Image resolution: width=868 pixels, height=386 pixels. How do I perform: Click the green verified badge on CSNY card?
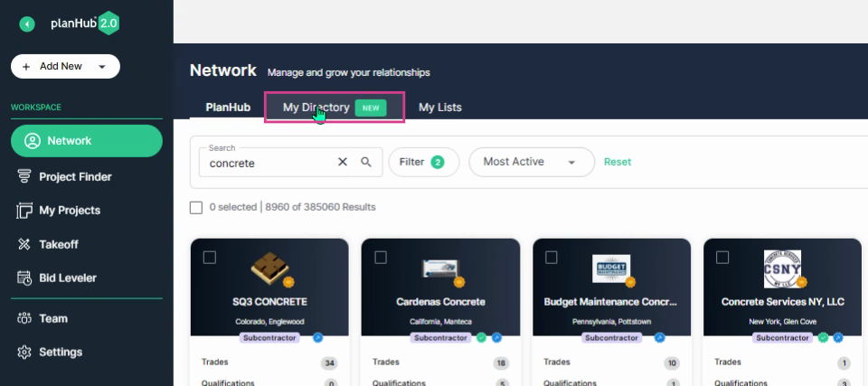[x=823, y=337]
